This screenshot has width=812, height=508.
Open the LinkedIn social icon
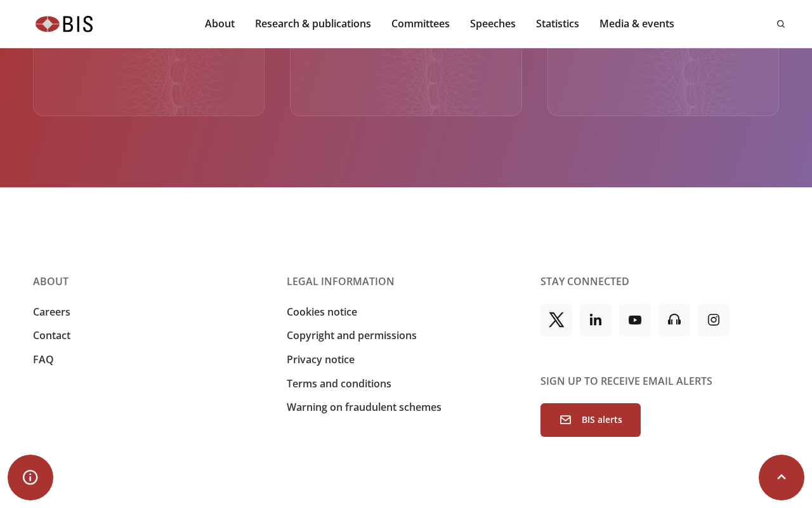596,320
